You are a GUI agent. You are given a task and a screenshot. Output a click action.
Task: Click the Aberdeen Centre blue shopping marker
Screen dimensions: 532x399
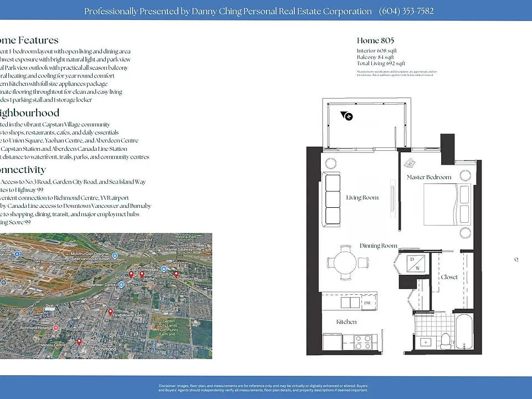point(121,285)
